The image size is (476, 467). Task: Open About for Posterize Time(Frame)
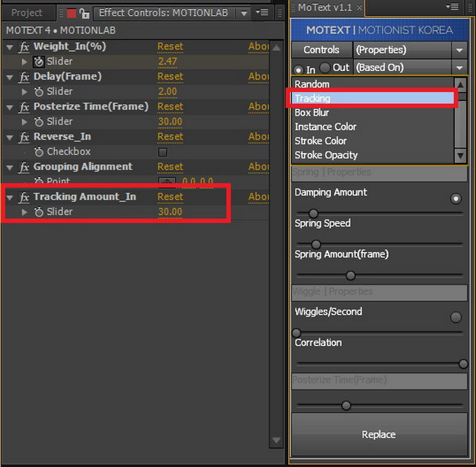pos(258,107)
